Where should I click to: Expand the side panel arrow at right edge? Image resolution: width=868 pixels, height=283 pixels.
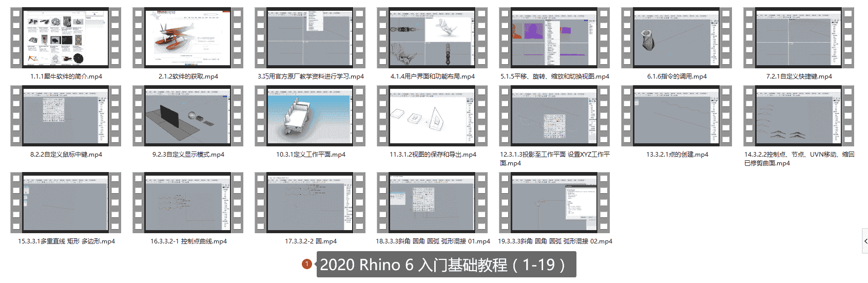(865, 241)
